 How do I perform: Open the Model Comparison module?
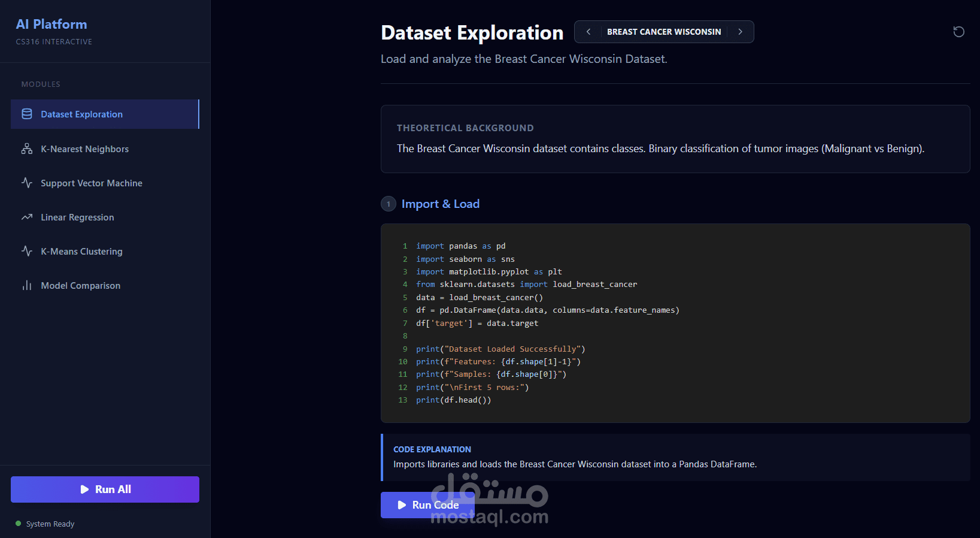point(105,285)
